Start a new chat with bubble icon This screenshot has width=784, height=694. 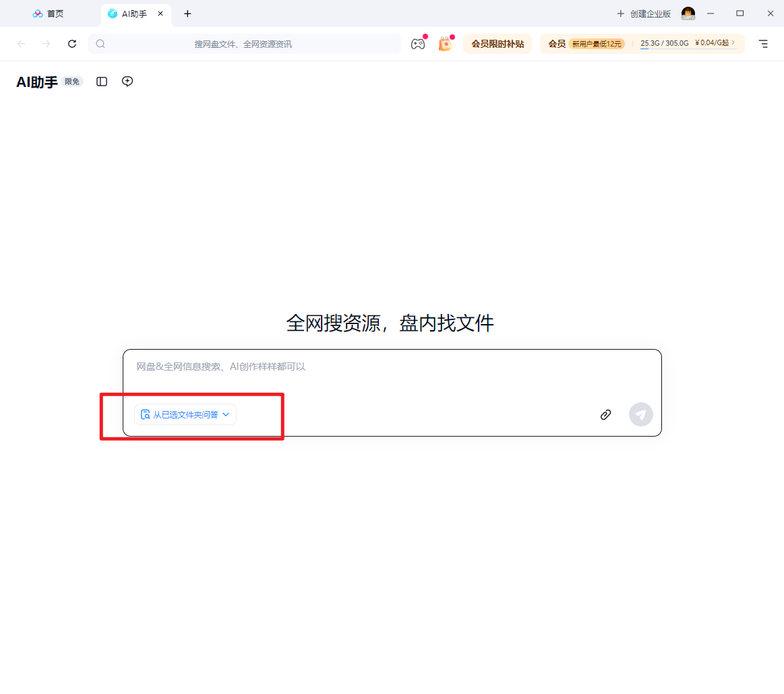pos(127,82)
